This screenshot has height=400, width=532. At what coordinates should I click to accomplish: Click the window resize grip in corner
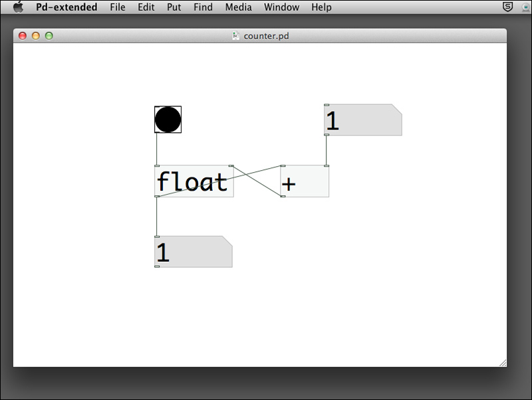[503, 363]
